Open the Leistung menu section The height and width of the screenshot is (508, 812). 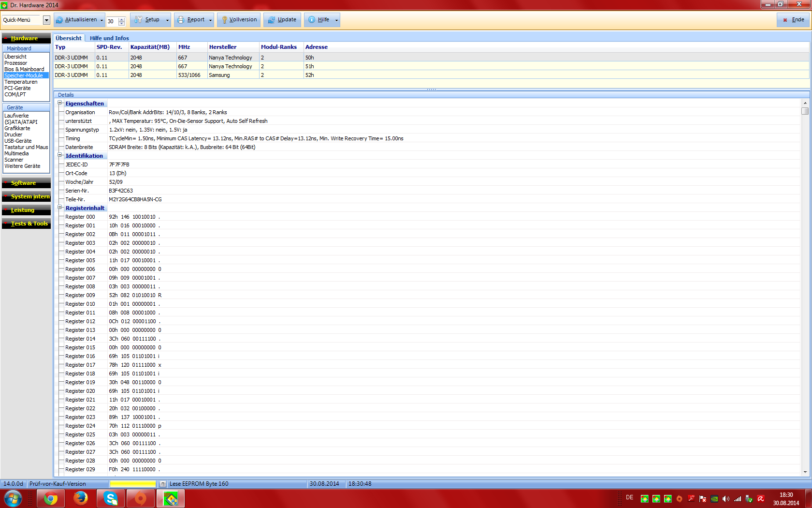26,210
